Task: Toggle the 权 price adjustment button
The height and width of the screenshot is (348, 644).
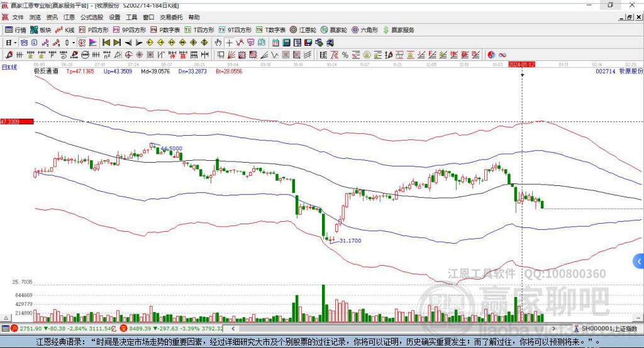Action: tap(82, 43)
